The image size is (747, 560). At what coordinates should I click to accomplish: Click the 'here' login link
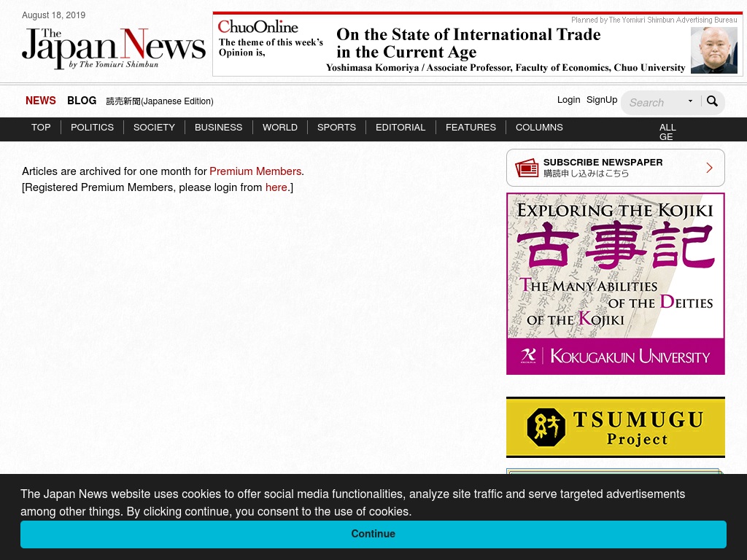click(276, 187)
